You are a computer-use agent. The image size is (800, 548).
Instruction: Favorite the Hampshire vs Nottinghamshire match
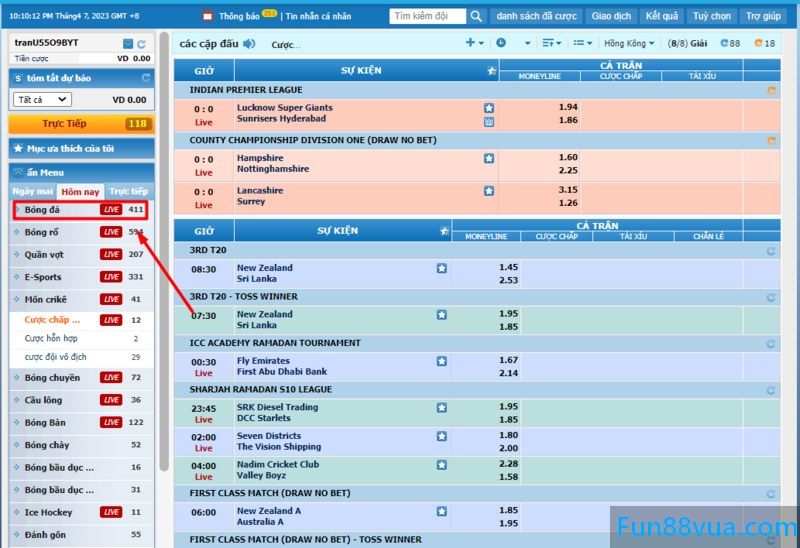(x=489, y=158)
